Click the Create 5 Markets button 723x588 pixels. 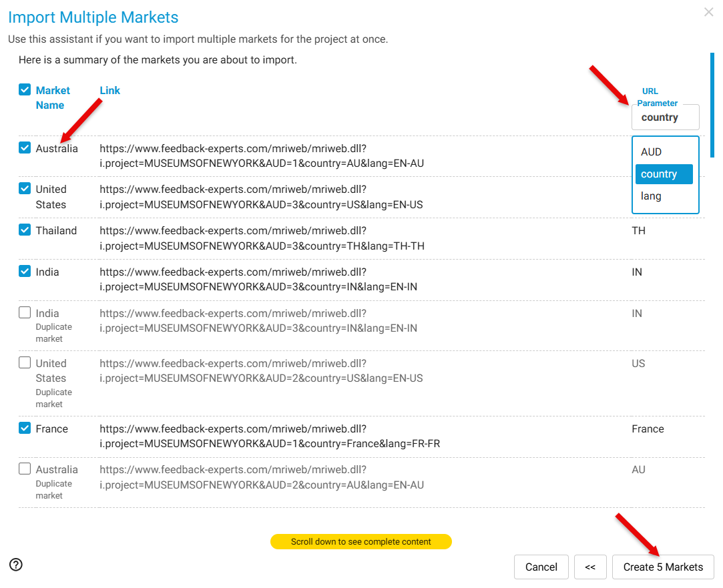point(663,567)
